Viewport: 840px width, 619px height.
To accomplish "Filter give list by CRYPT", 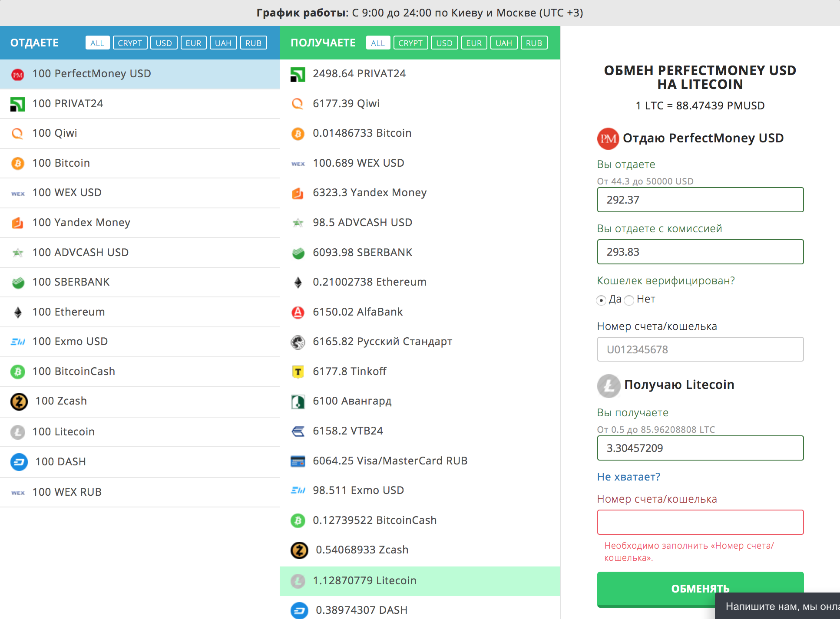I will pos(130,43).
